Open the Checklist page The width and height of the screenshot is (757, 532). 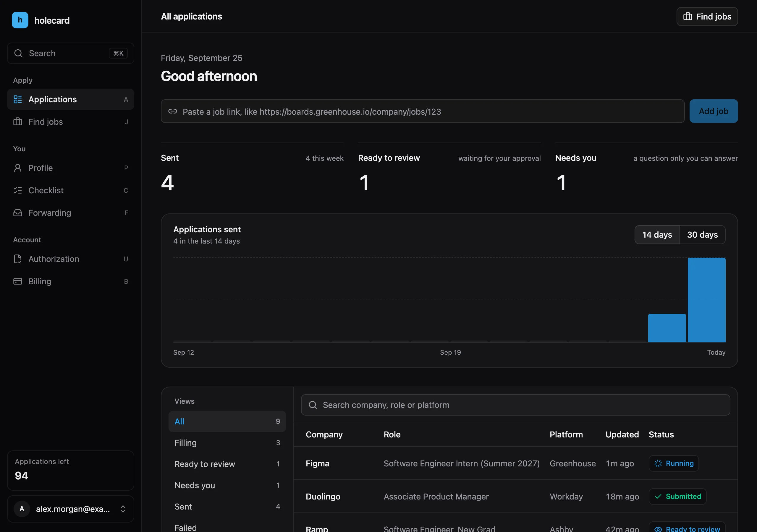(71, 190)
